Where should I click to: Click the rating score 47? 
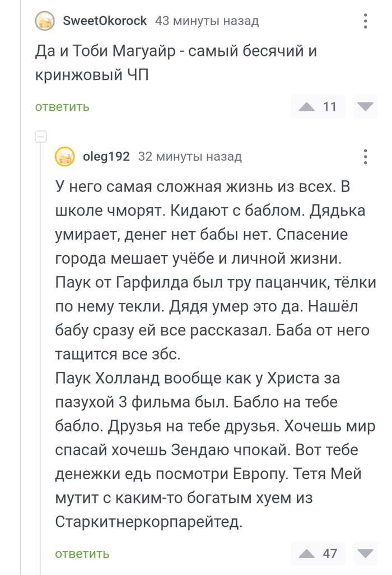(331, 554)
